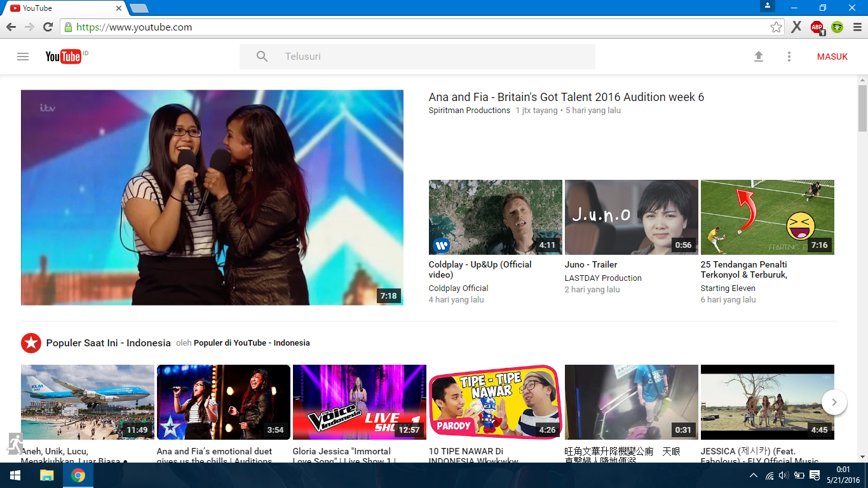Click the MASUK sign-in button
The image size is (868, 488).
832,56
